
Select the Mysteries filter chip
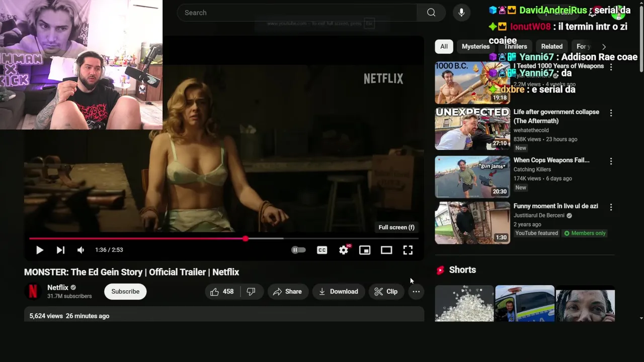[x=475, y=46]
